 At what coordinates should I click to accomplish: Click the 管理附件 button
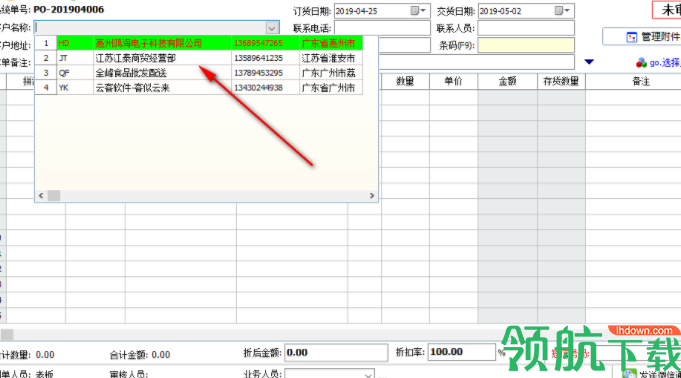click(642, 37)
